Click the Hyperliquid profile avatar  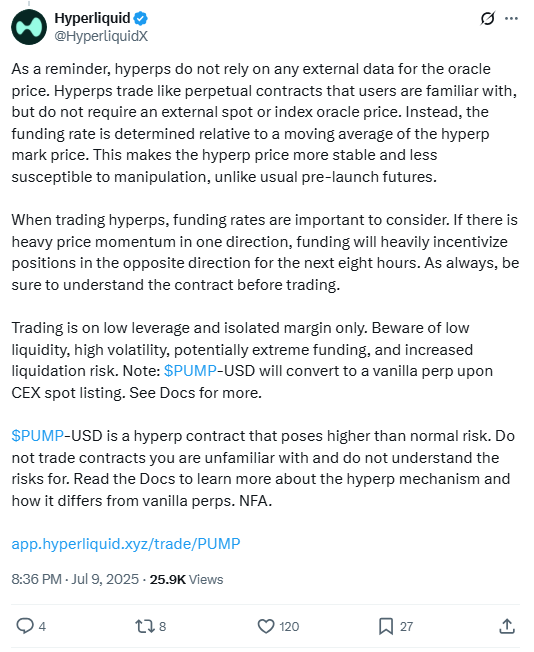click(29, 27)
